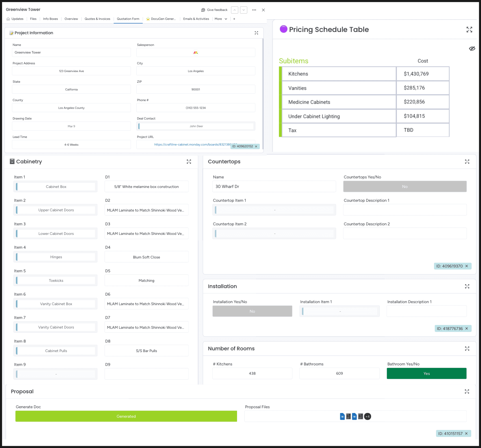The image size is (481, 448).
Task: Click the Updates home icon
Action: (8, 19)
